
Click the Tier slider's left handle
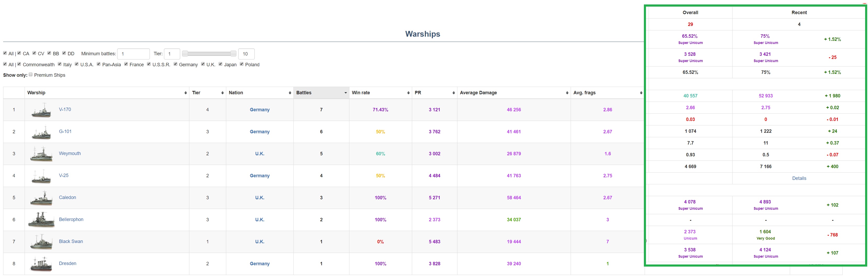point(185,54)
